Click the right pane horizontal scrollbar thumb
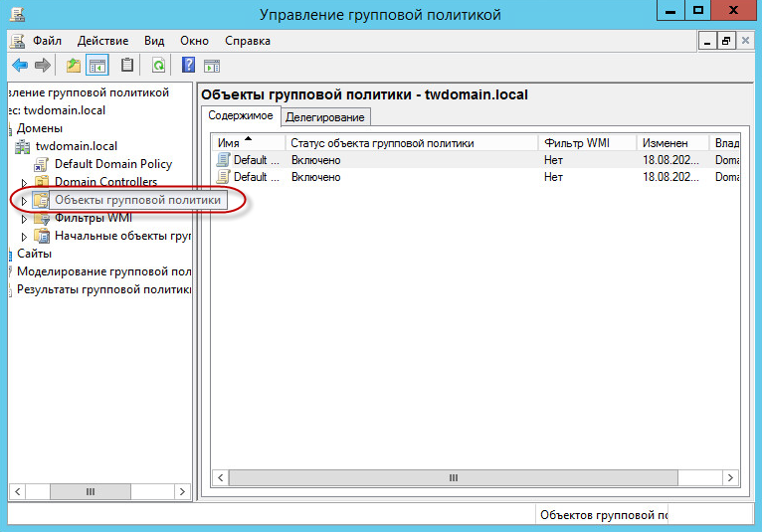The height and width of the screenshot is (532, 762). click(x=454, y=477)
